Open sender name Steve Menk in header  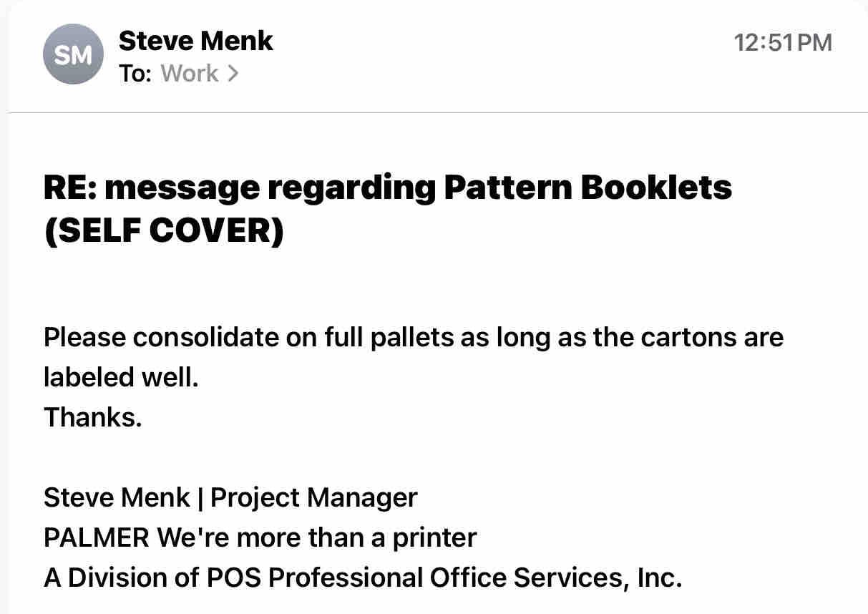tap(195, 41)
